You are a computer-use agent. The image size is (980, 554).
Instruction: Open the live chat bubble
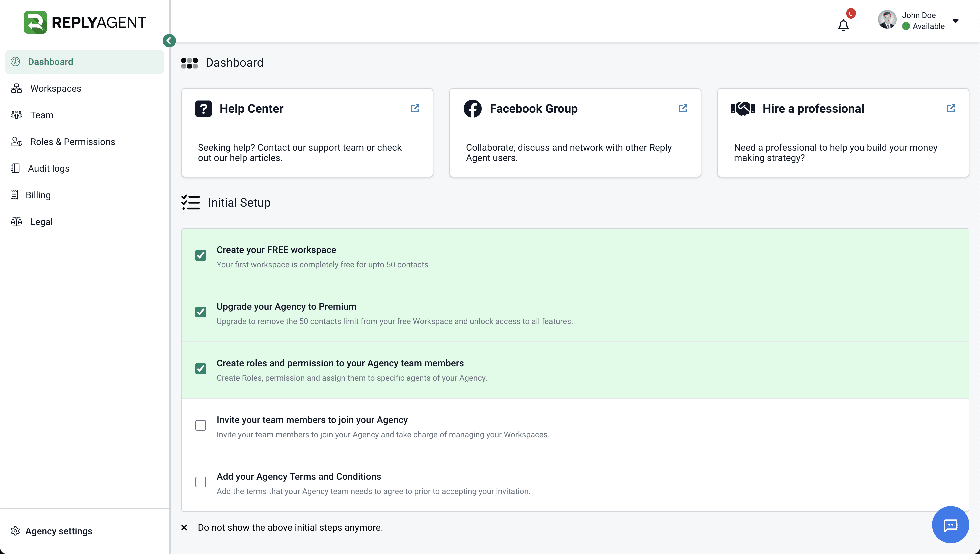[x=950, y=525]
